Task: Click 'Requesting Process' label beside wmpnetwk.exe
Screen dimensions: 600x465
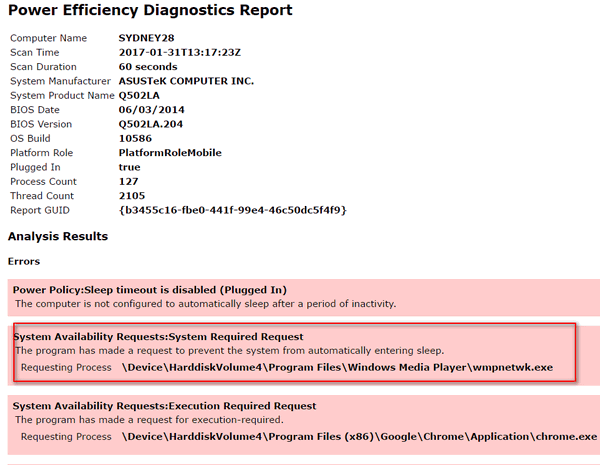Action: [66, 367]
